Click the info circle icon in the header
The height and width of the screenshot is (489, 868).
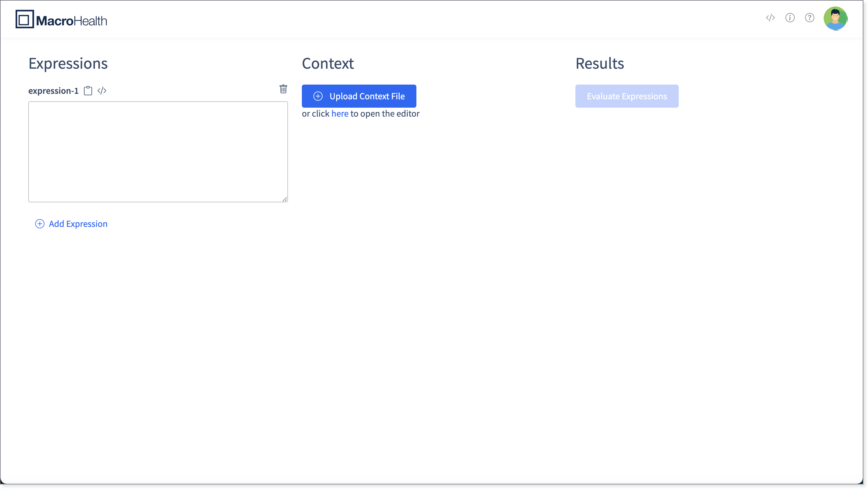point(790,18)
